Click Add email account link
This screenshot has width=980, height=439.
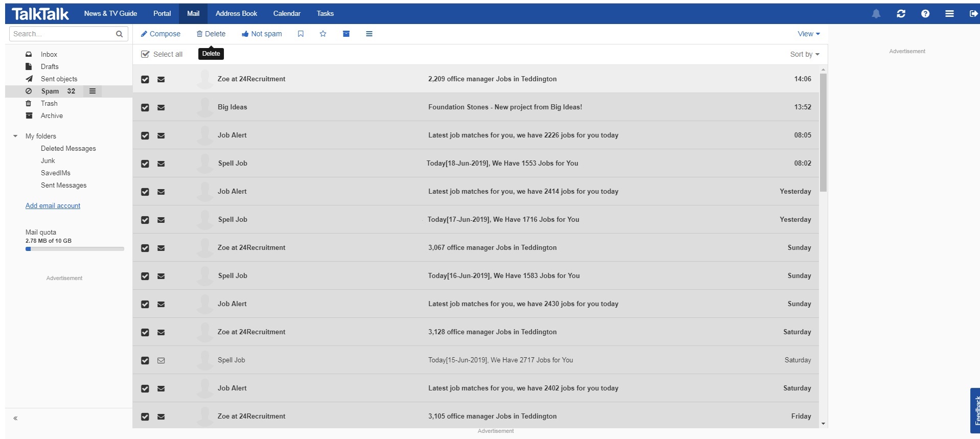53,205
